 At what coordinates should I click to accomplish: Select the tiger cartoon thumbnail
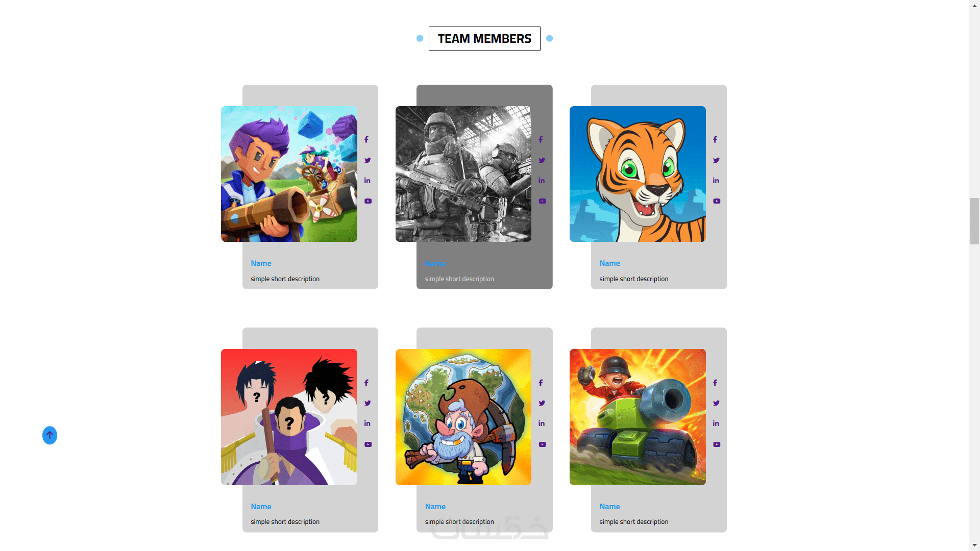[x=638, y=174]
